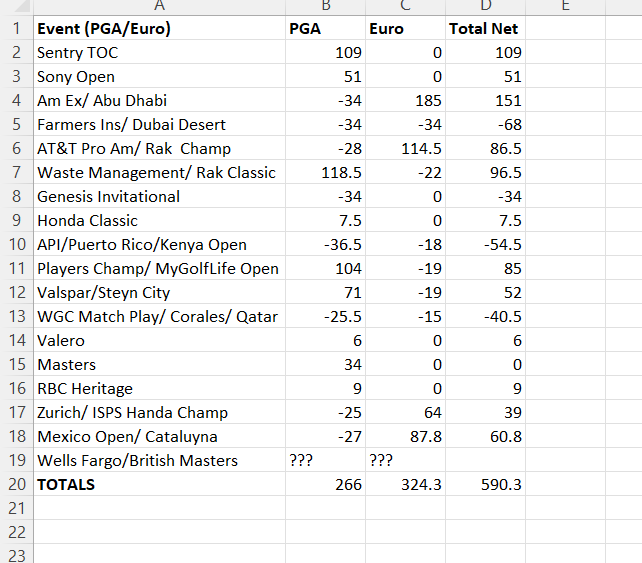The height and width of the screenshot is (563, 642).
Task: Click the 96.5 Total Net cell
Action: coord(485,172)
